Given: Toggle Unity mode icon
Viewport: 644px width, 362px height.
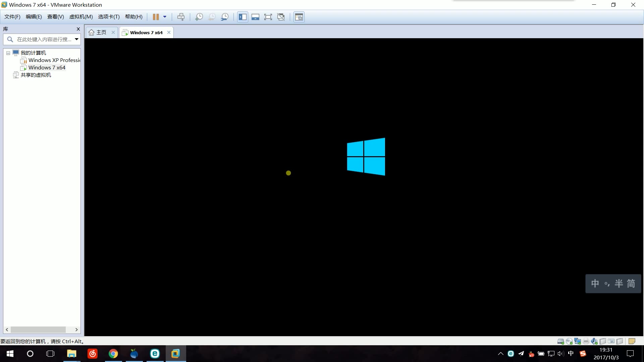Looking at the screenshot, I should (x=281, y=17).
